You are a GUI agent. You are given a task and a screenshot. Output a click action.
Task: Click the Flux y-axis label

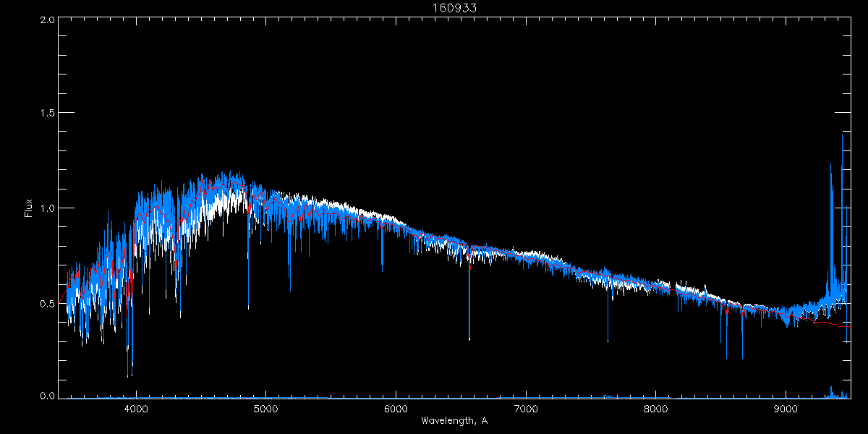[x=29, y=208]
